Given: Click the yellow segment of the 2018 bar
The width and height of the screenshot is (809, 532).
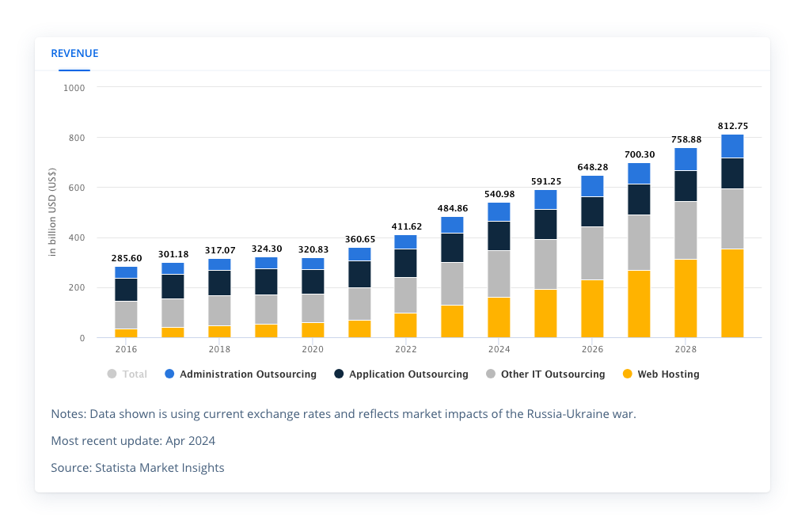Looking at the screenshot, I should click(219, 332).
